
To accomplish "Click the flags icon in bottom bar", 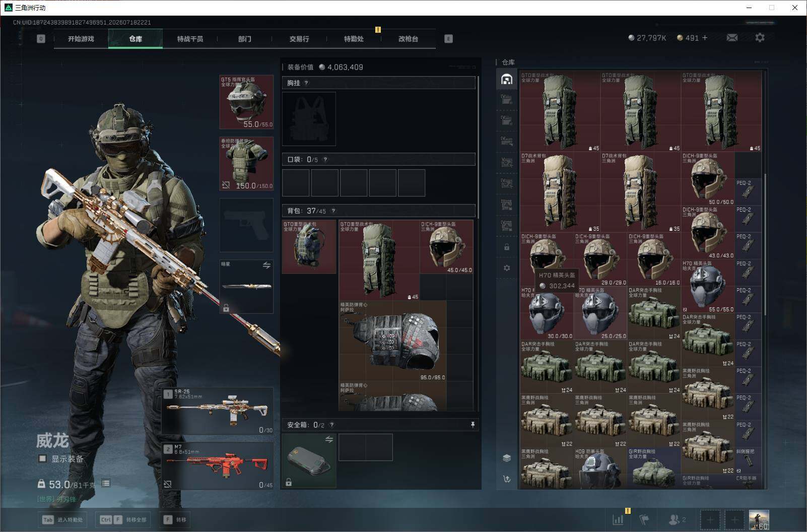I will [644, 519].
